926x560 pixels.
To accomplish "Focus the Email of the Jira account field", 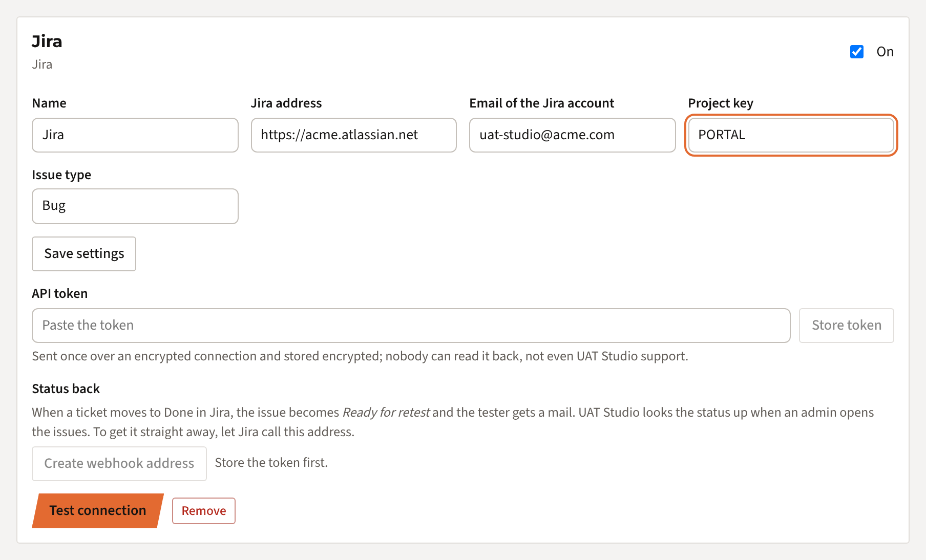I will [573, 135].
